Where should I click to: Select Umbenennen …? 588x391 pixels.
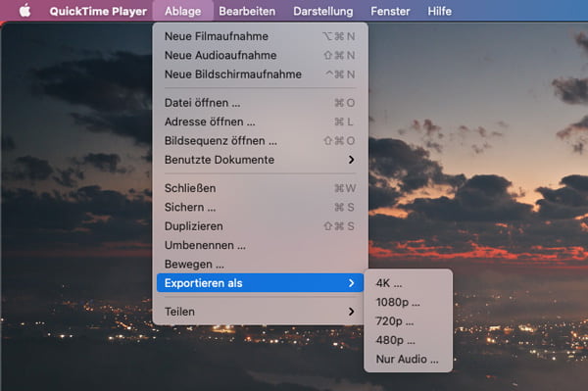coord(260,245)
